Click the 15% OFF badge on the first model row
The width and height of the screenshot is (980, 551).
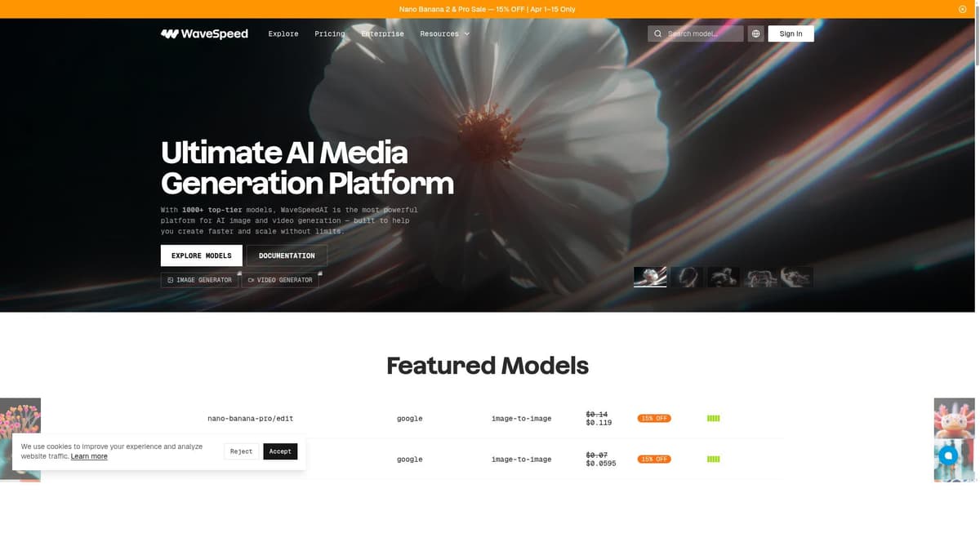[654, 419]
